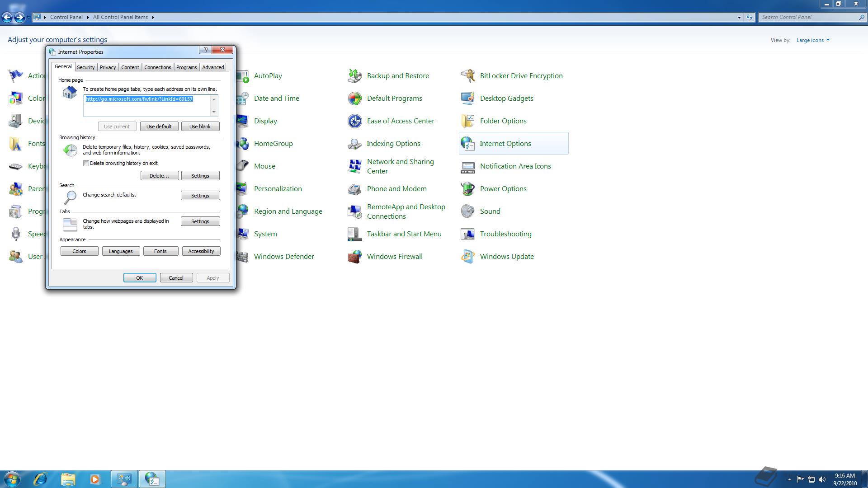Open the Desktop Gadgets icon

tap(468, 99)
